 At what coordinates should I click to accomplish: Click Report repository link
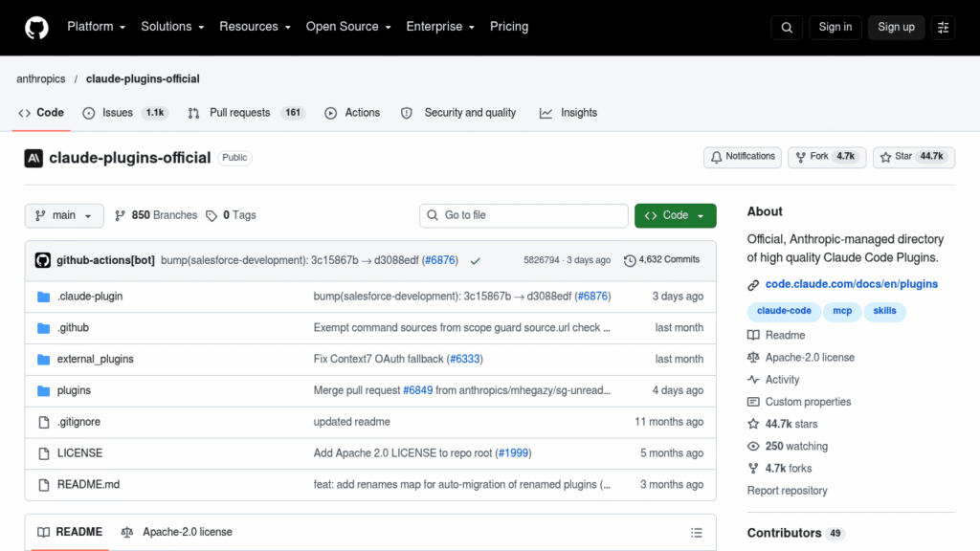click(x=787, y=491)
